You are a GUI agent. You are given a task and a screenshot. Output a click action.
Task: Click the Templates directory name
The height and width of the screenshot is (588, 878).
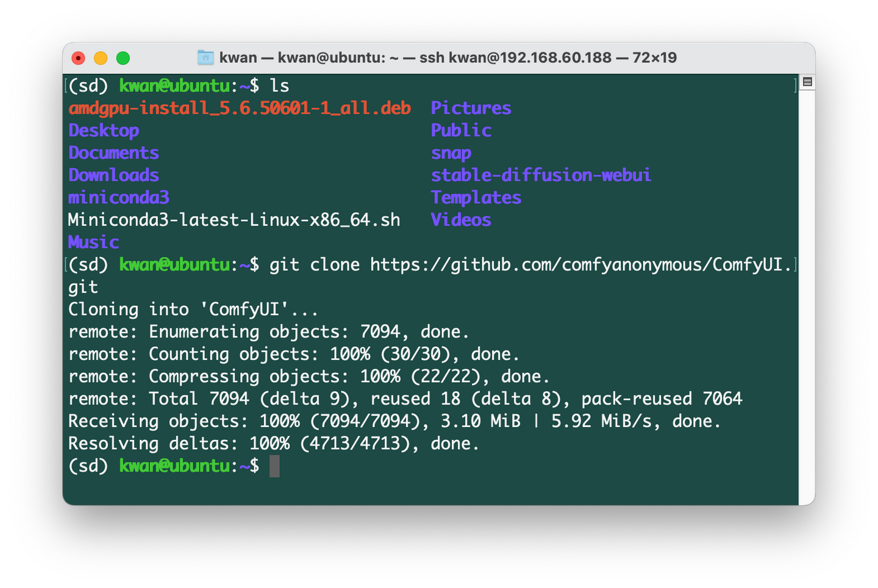476,197
